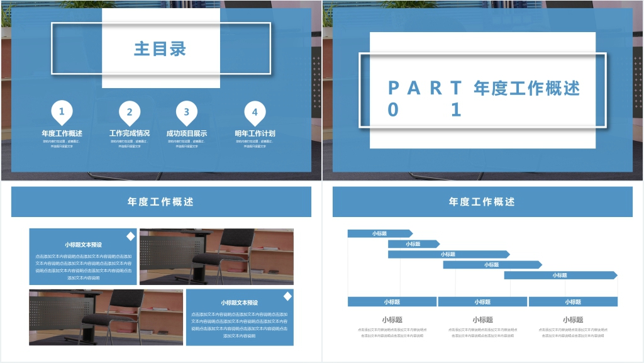Viewport: 644px width, 363px height.
Task: Click the middle 小标题 blue label bar
Action: (x=482, y=302)
